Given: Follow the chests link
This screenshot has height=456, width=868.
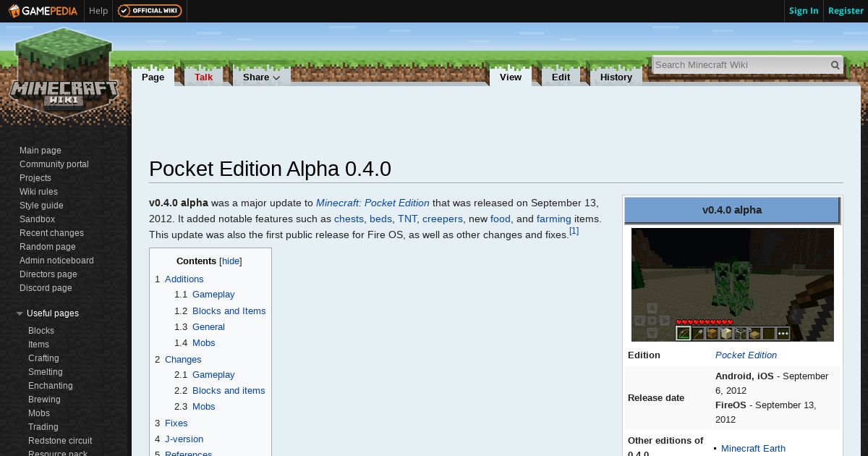Looking at the screenshot, I should pos(349,219).
